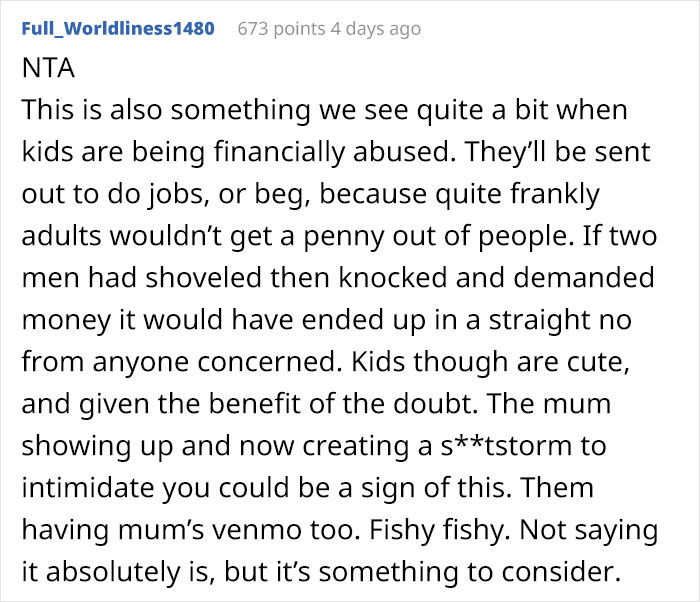Click the phrase "Fishy fishy"
Screen dimensions: 700x602
click(439, 529)
